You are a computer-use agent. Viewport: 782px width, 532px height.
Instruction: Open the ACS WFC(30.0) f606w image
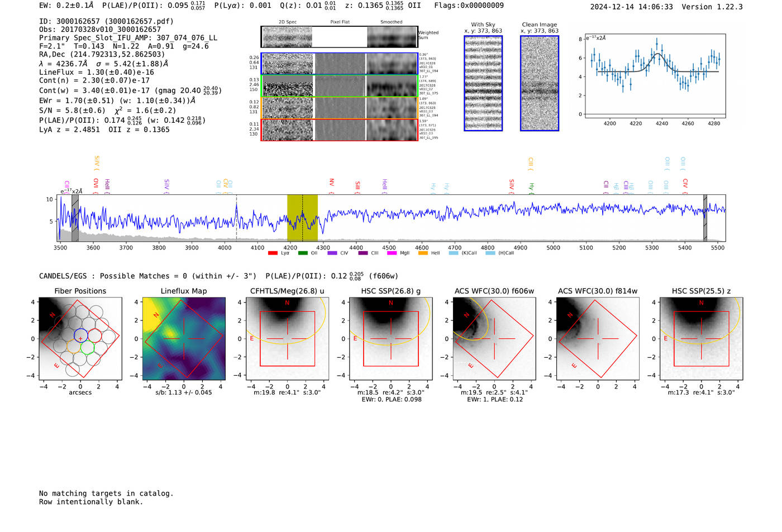pos(494,339)
